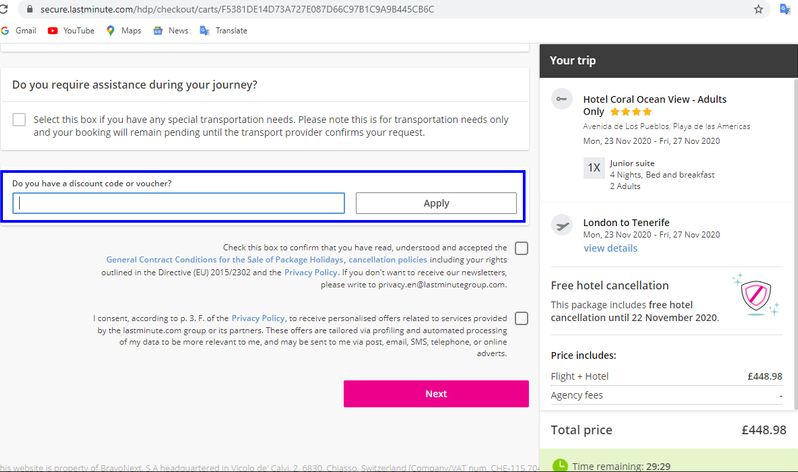
Task: Expand flight info via view details
Action: (610, 248)
